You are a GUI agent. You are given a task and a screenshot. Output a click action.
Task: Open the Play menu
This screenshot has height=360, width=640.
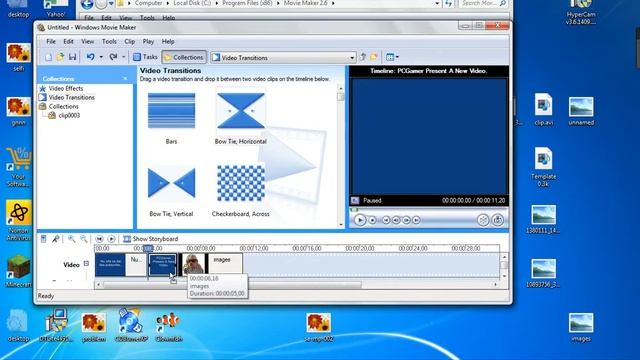[x=148, y=42]
